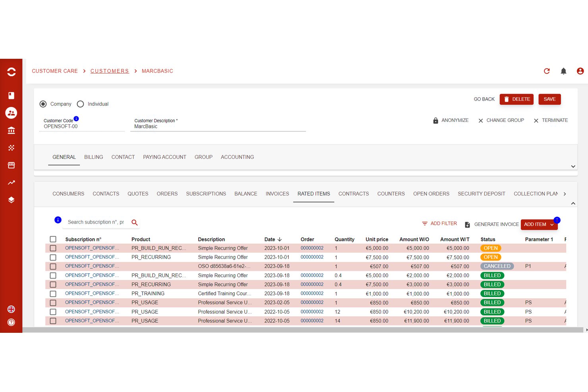Check the quantity 14 PR_USAGE row checkbox
This screenshot has width=588, height=392.
pyautogui.click(x=53, y=321)
